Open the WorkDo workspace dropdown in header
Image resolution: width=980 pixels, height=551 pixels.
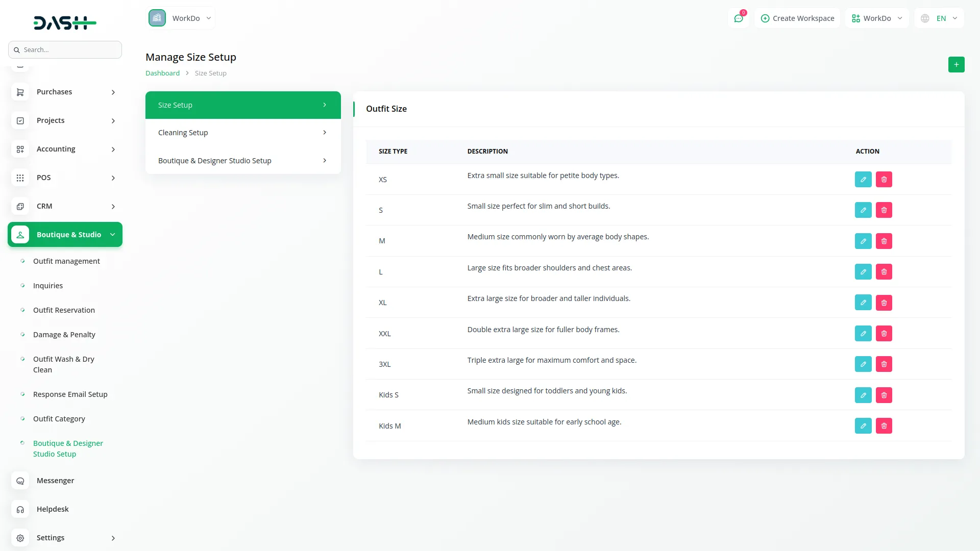coord(877,18)
